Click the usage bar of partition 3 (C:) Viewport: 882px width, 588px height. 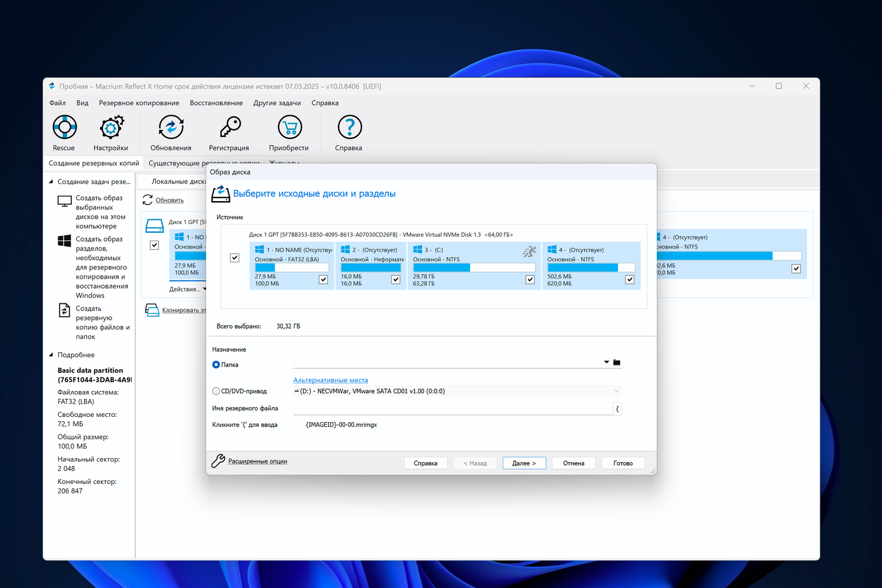coord(474,268)
